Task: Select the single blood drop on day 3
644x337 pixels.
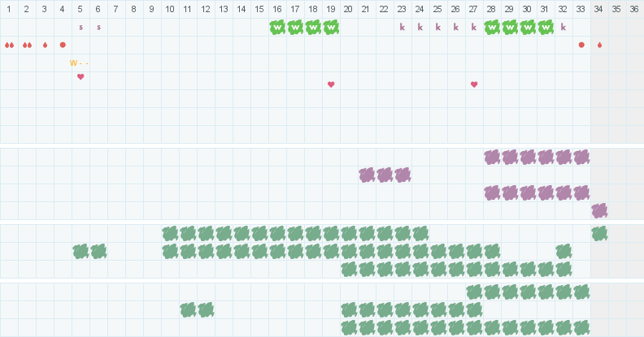Action: click(45, 45)
